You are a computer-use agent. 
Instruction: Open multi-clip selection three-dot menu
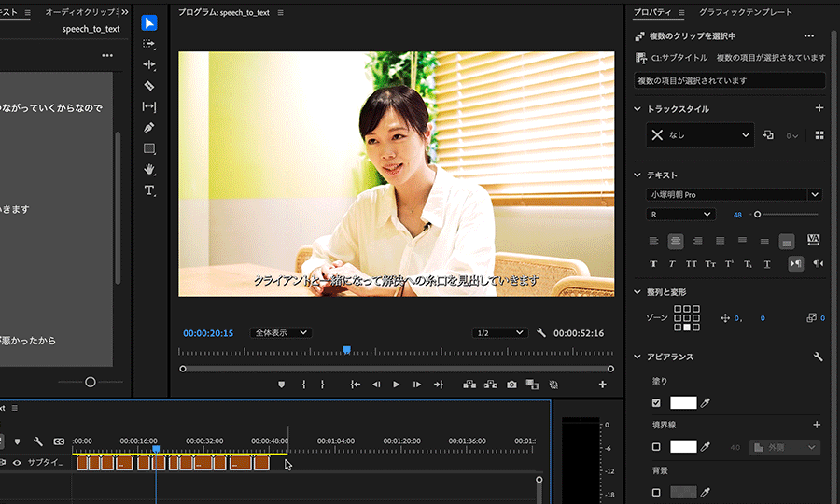[809, 35]
